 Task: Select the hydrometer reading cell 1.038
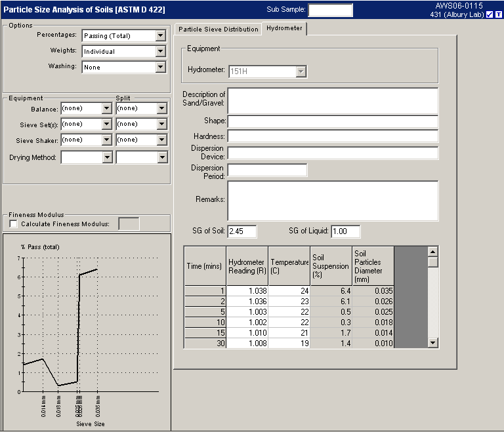coord(247,291)
